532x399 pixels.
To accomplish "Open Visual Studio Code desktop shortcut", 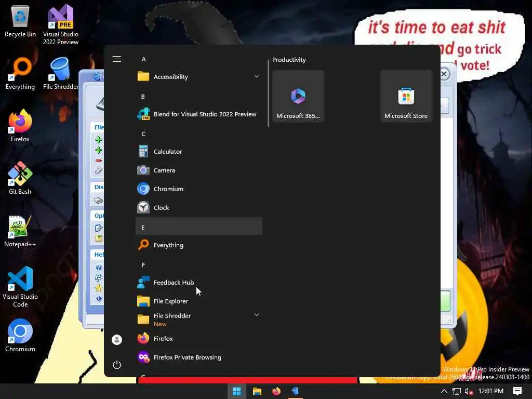I will (x=20, y=287).
